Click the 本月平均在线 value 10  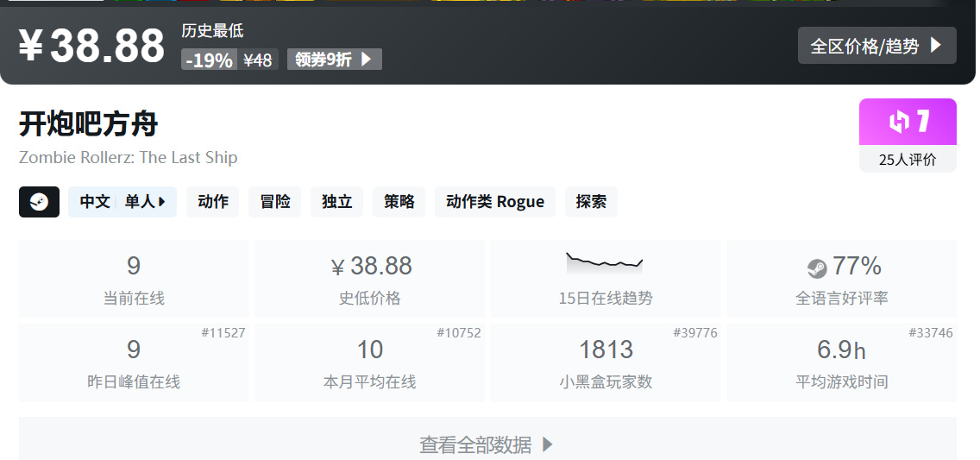369,350
